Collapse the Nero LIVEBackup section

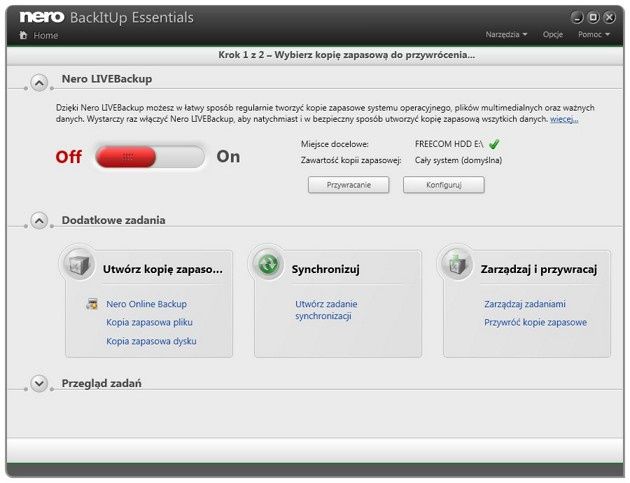click(x=39, y=83)
